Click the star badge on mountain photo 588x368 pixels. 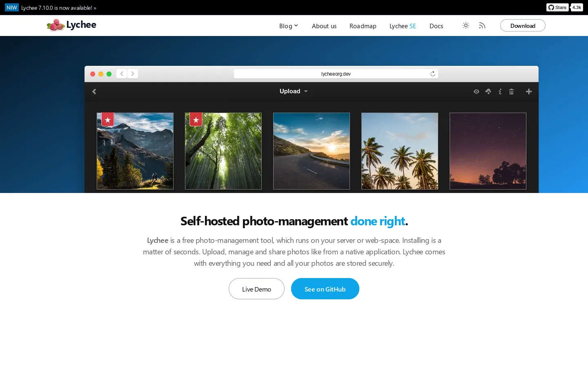[108, 119]
